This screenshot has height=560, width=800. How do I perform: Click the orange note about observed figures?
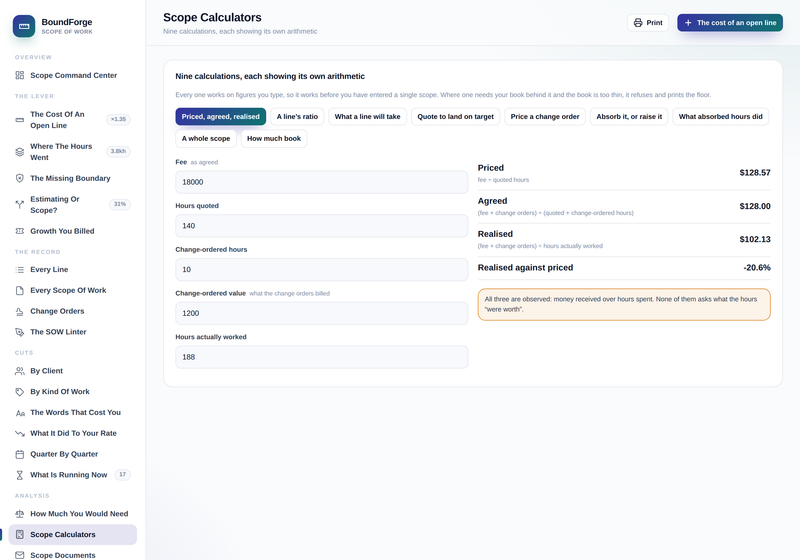coord(624,304)
